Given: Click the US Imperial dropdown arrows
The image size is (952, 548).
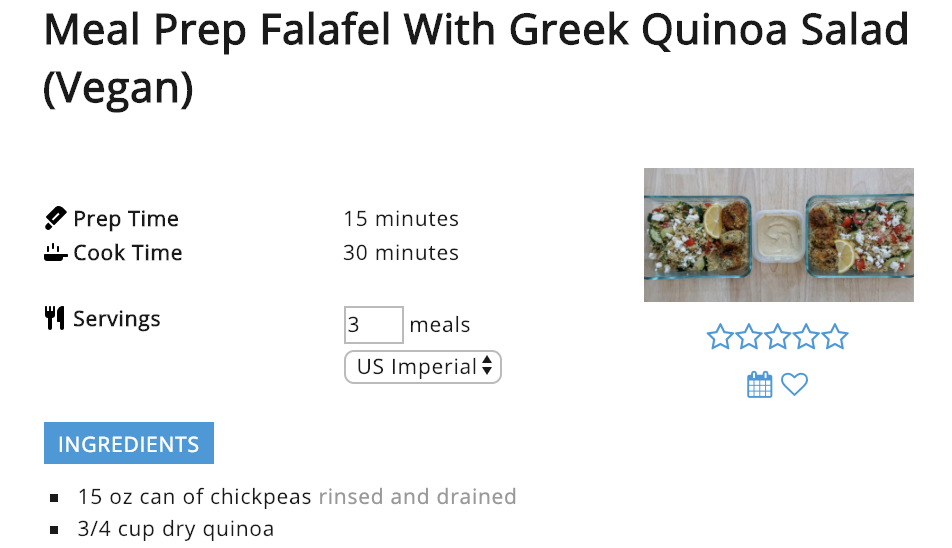Looking at the screenshot, I should [x=487, y=366].
